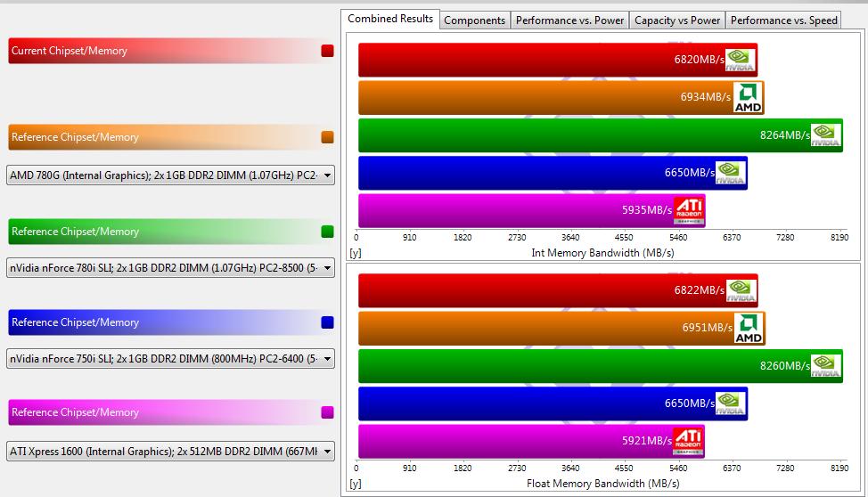Open the nVidia nForce 780i SLI dropdown
The image size is (868, 497).
coord(170,268)
